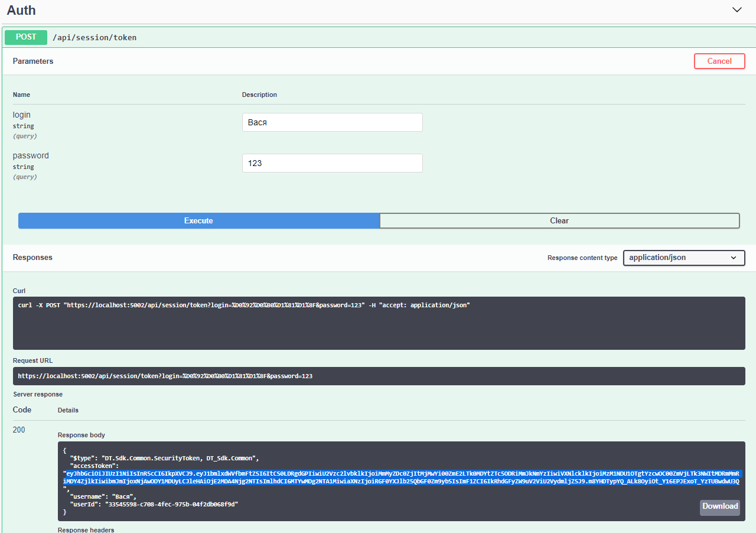Image resolution: width=756 pixels, height=533 pixels.
Task: Focus the password input field
Action: [332, 163]
